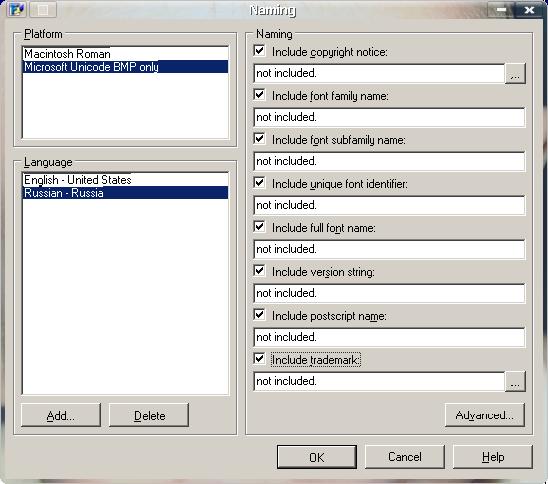Uncheck Include trademark option
This screenshot has width=548, height=484.
259,359
